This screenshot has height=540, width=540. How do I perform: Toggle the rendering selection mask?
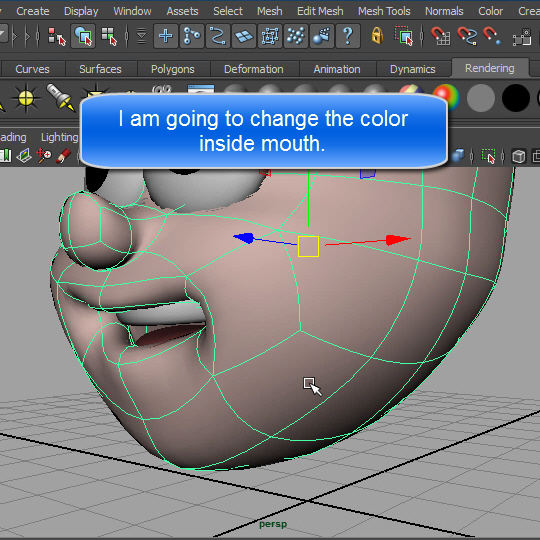pos(322,36)
